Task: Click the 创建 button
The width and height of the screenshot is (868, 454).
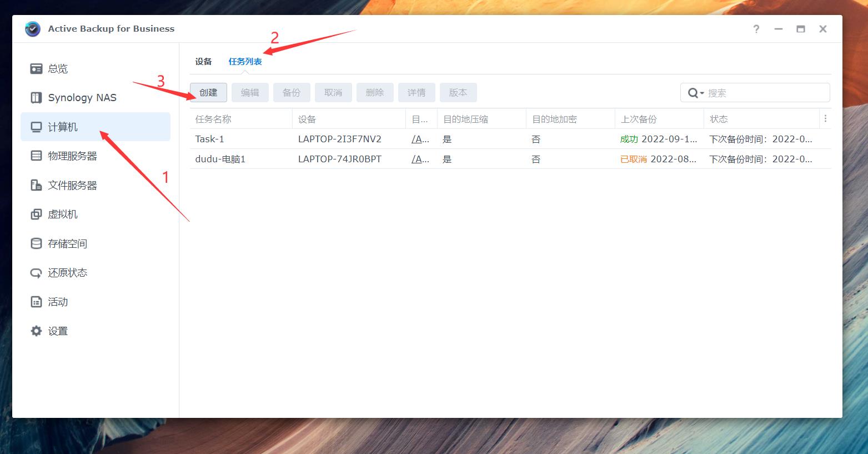Action: click(208, 93)
